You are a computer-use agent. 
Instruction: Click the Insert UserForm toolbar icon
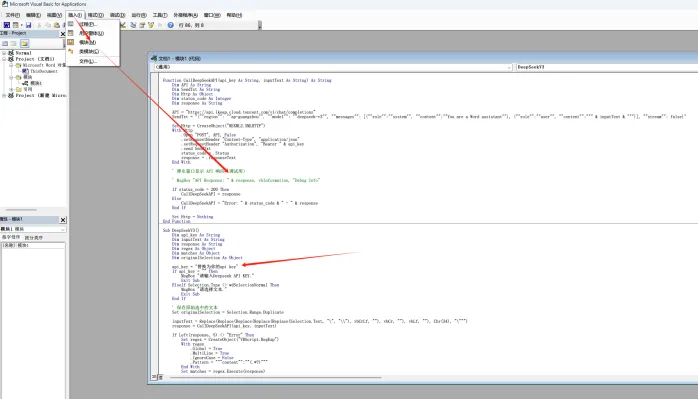tap(16, 25)
